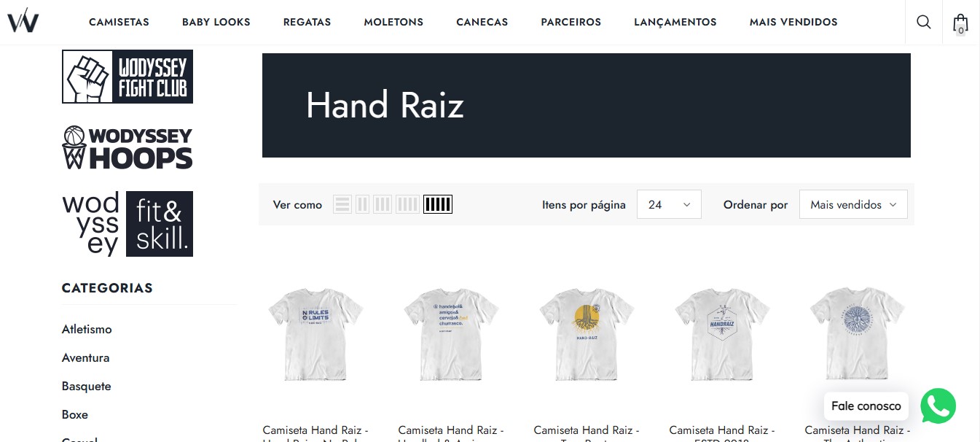Screen dimensions: 980x442
Task: Switch to list view layout icon
Action: click(342, 204)
